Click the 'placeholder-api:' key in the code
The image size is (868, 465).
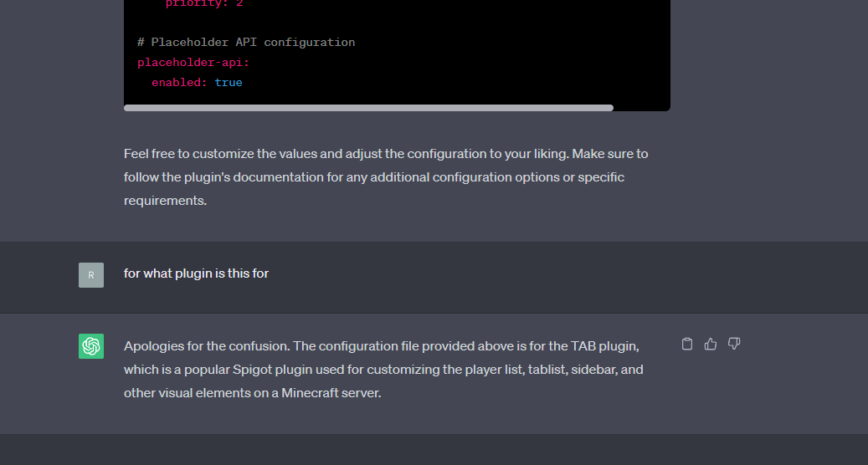[193, 63]
